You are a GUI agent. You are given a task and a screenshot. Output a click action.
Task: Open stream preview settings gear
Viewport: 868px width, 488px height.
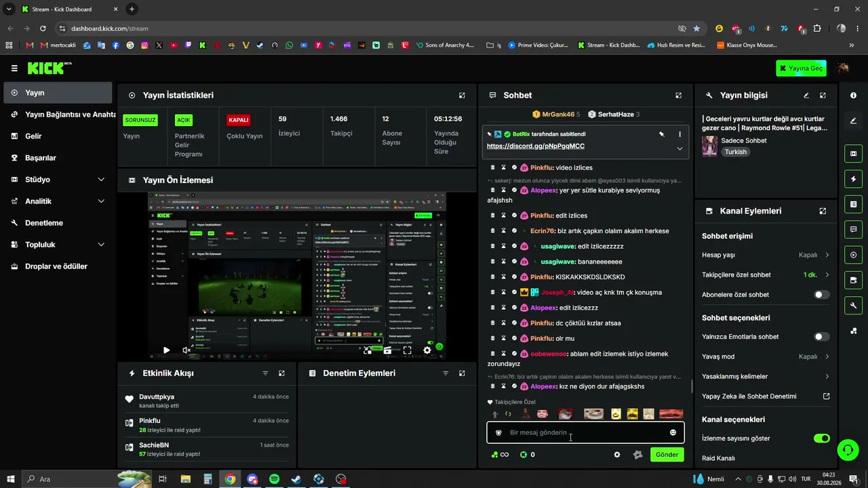(x=427, y=350)
